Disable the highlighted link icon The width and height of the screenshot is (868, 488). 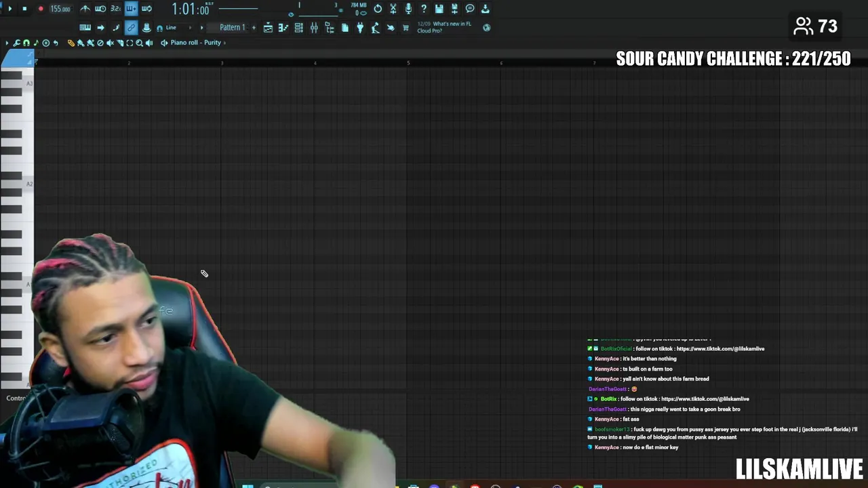click(131, 28)
